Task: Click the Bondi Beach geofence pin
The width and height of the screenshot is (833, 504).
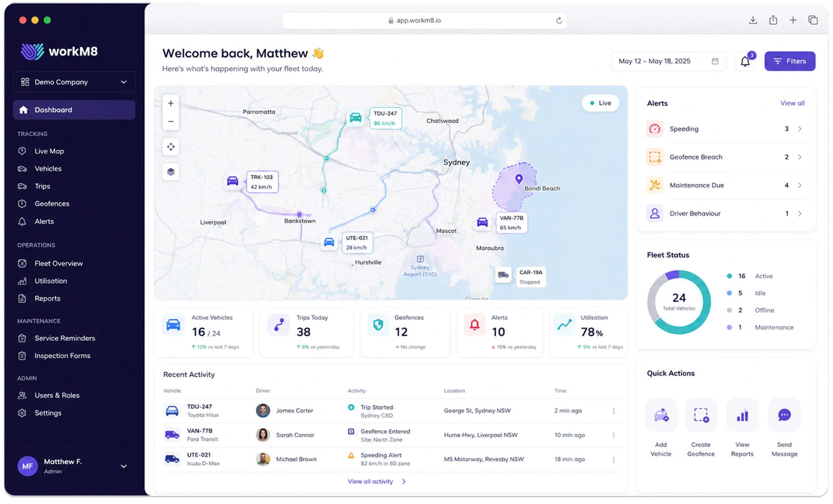Action: point(519,179)
